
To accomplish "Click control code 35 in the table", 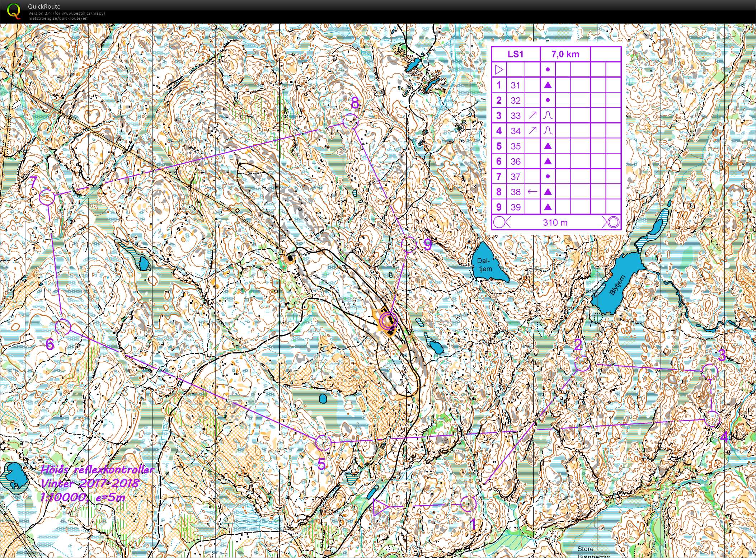I will (x=516, y=146).
